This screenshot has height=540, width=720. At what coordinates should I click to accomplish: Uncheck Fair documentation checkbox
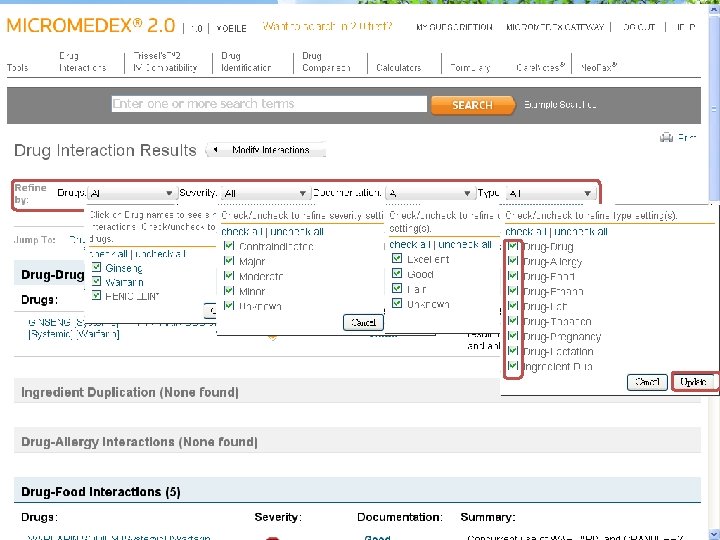pyautogui.click(x=397, y=288)
